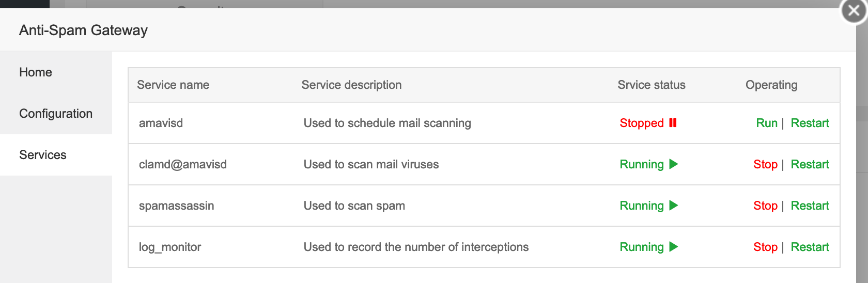Viewport: 868px width, 283px height.
Task: Click the Service name column header
Action: click(173, 85)
